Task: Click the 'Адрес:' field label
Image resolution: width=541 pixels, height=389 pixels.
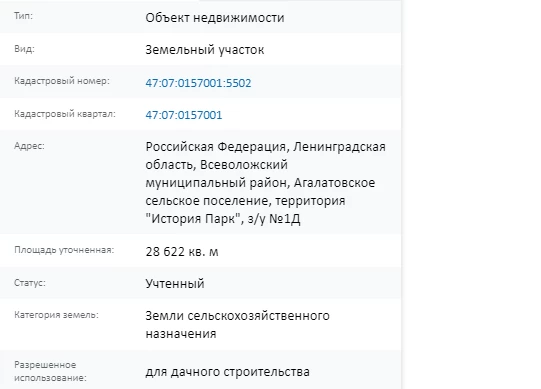Action: click(x=29, y=146)
